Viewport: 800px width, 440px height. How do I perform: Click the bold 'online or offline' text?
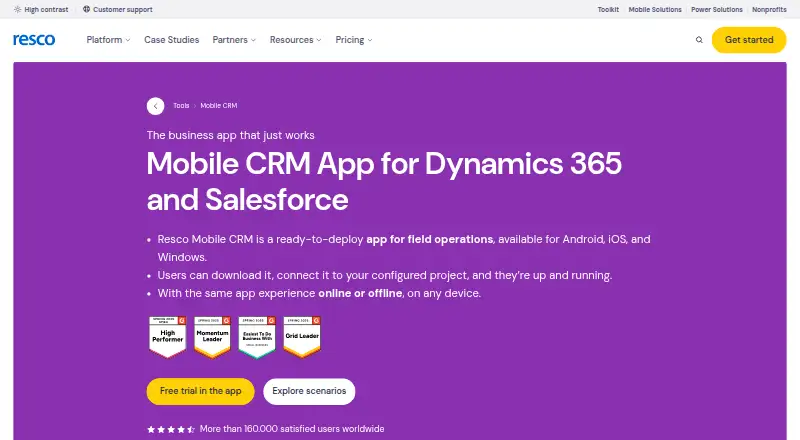click(360, 294)
